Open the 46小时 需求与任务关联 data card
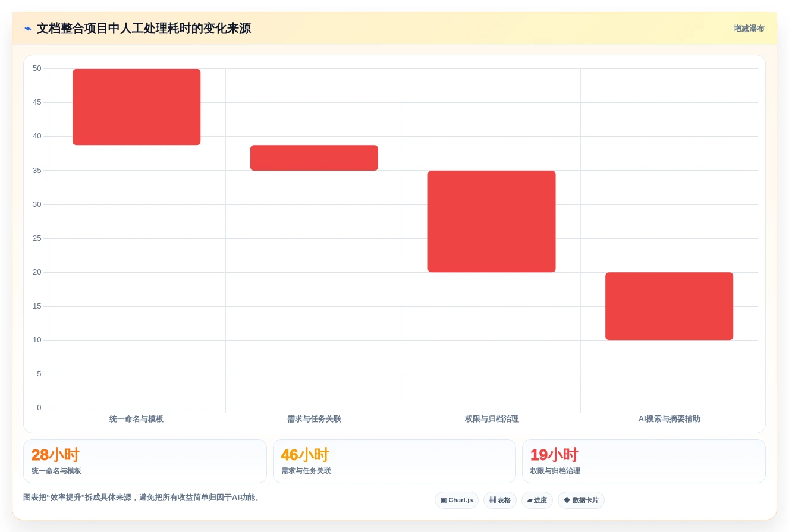The width and height of the screenshot is (789, 532). click(394, 461)
